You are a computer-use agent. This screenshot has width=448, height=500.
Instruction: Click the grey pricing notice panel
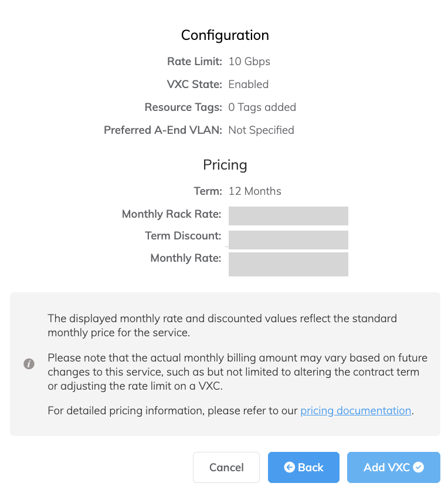point(225,364)
